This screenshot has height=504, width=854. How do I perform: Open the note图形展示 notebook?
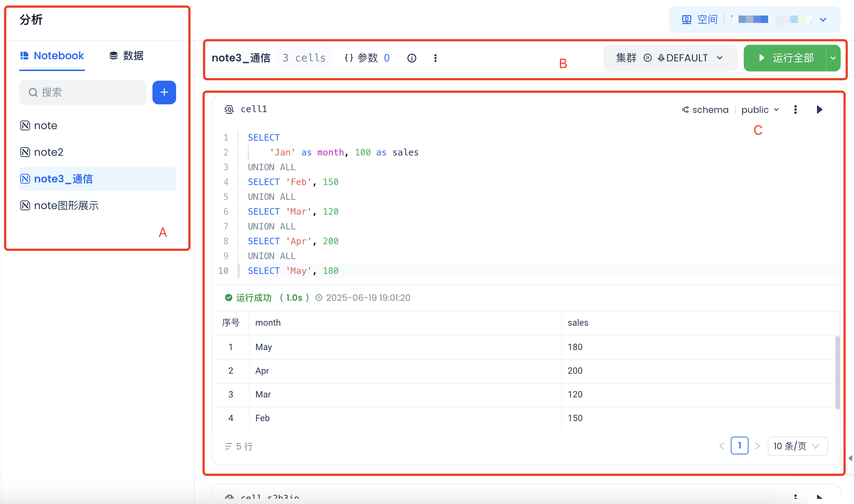(x=66, y=206)
